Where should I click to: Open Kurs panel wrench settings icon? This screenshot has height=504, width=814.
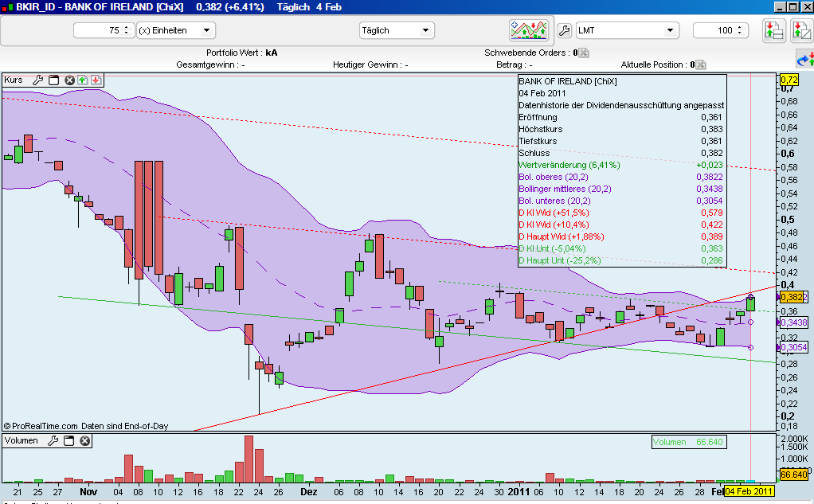(x=37, y=80)
